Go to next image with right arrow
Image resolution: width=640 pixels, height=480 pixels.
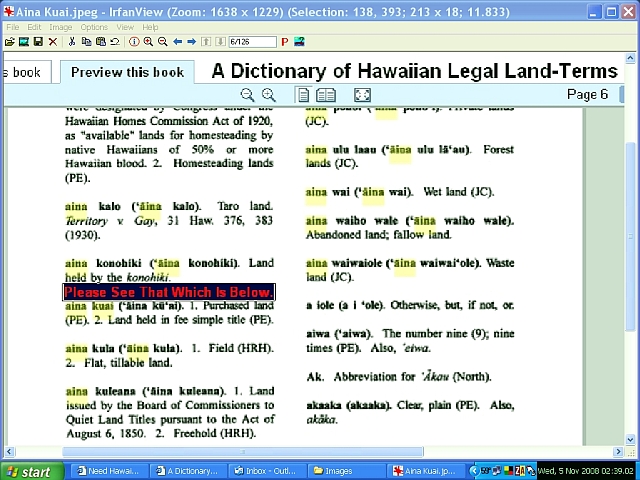pyautogui.click(x=191, y=42)
